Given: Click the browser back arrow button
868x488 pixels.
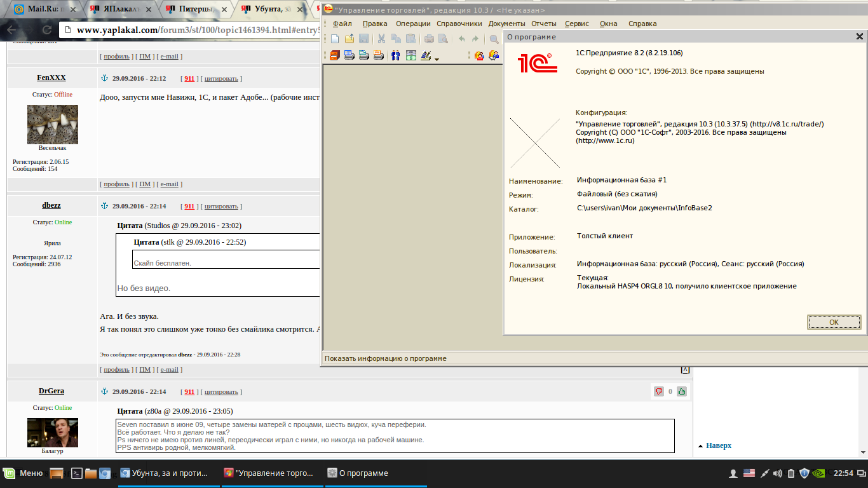Looking at the screenshot, I should tap(11, 30).
